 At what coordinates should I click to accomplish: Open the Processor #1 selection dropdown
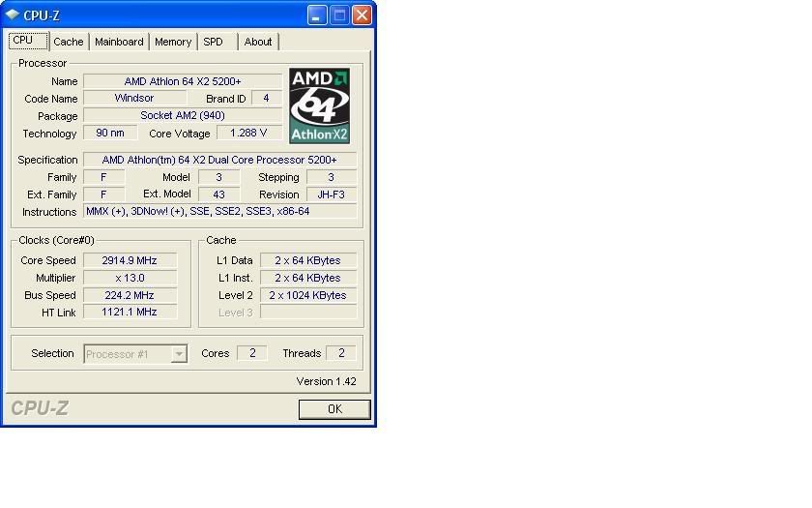pyautogui.click(x=135, y=354)
